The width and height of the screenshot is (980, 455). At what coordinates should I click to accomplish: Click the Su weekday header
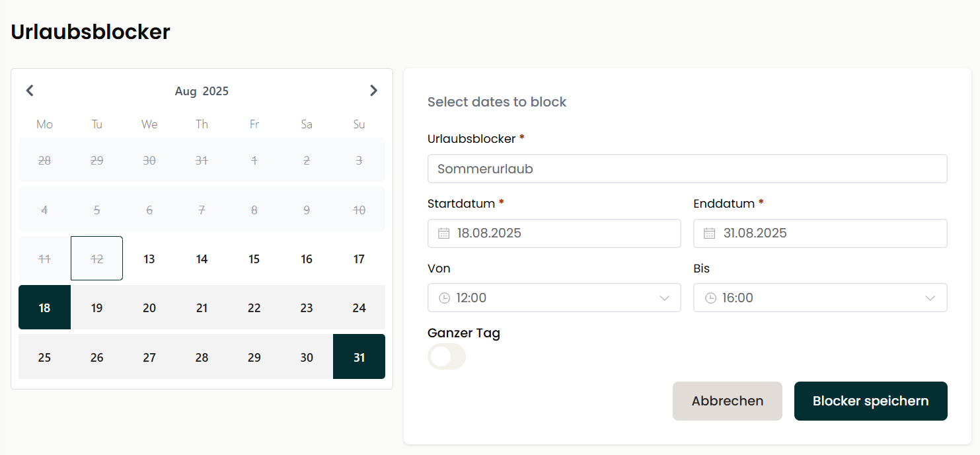point(359,124)
